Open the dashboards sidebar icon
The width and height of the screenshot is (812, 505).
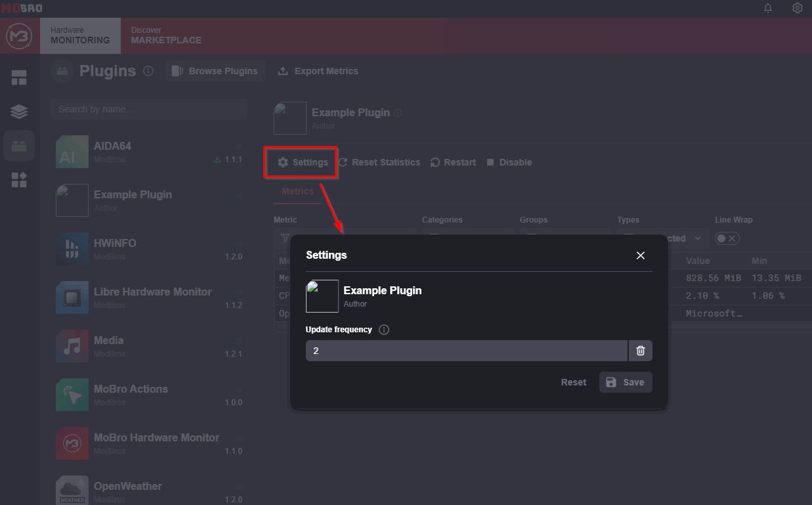[19, 77]
